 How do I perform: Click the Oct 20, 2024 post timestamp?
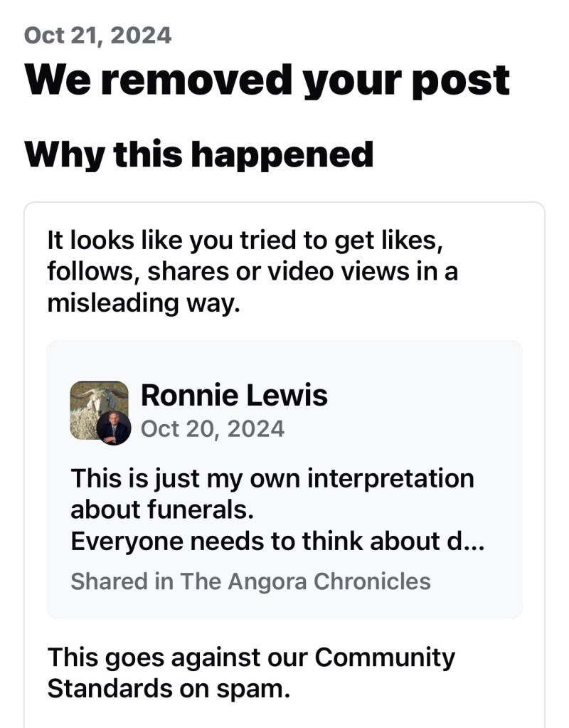[x=213, y=428]
